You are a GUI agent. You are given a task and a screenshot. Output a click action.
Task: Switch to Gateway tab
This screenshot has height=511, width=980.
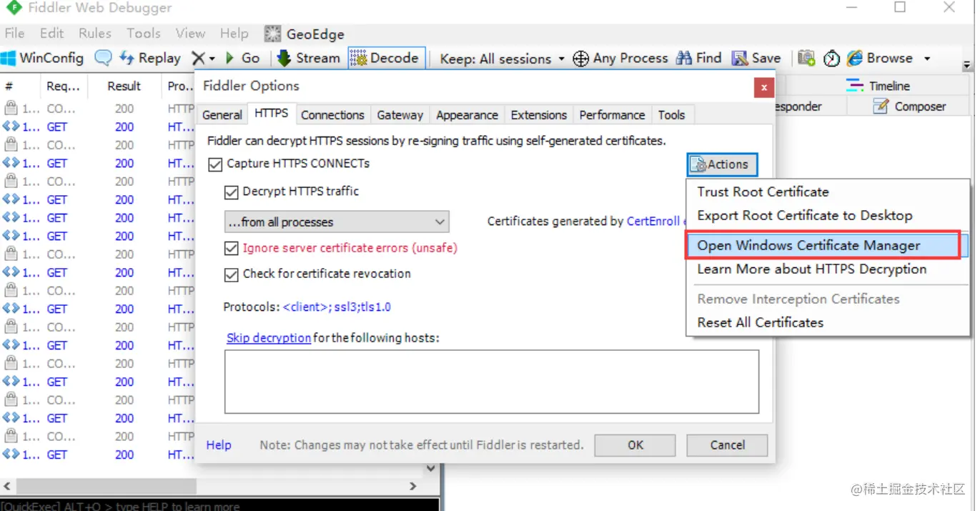(400, 115)
